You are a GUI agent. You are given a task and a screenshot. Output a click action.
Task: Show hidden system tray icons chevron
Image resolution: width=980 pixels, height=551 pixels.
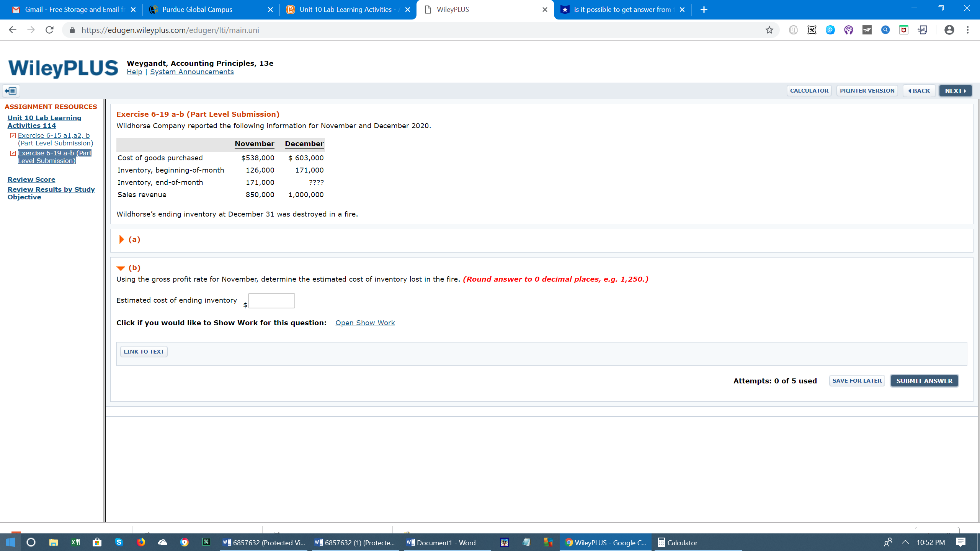tap(905, 542)
